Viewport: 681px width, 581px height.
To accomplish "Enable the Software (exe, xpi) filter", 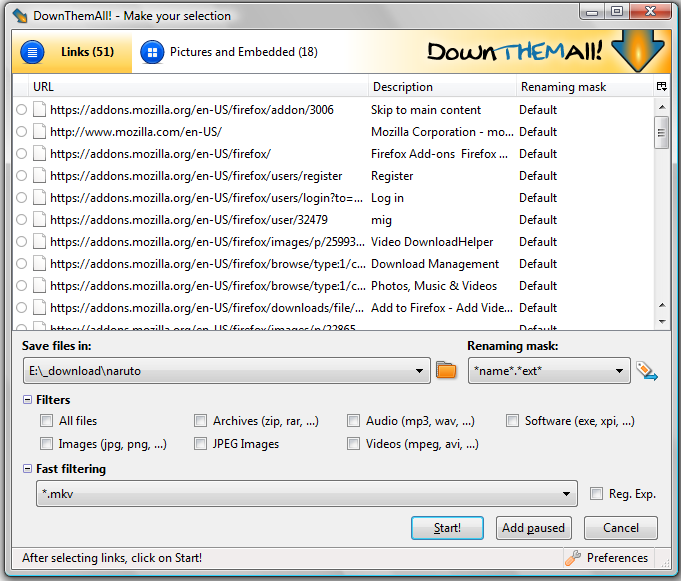I will (512, 420).
